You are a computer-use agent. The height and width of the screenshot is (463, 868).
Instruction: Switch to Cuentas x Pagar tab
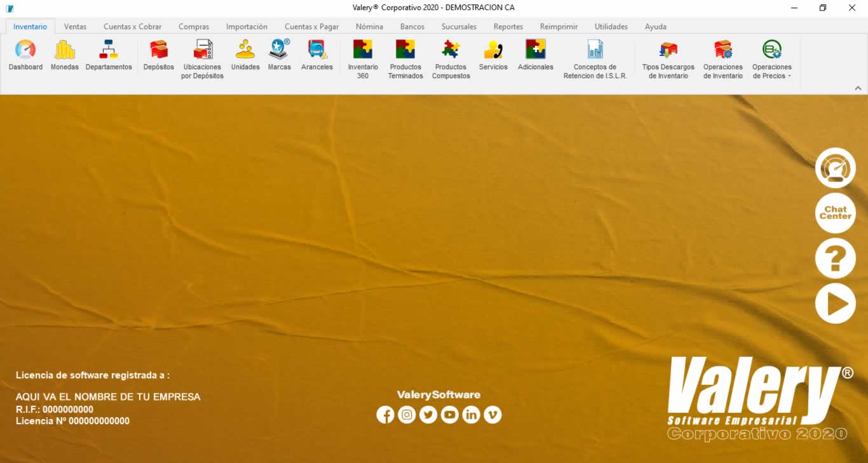(x=311, y=27)
